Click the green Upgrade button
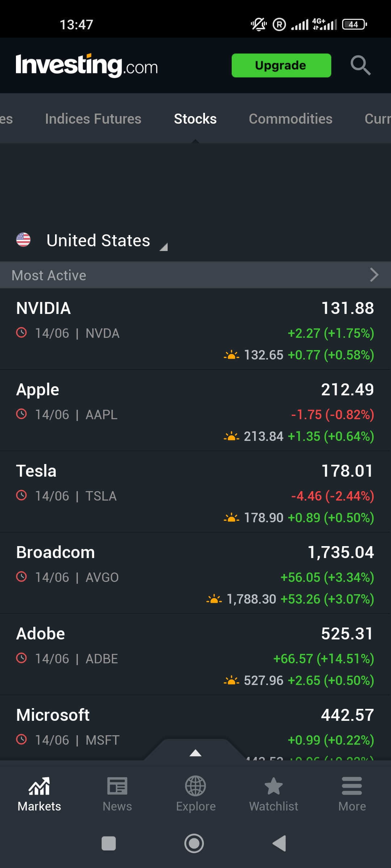The height and width of the screenshot is (868, 391). pos(281,65)
